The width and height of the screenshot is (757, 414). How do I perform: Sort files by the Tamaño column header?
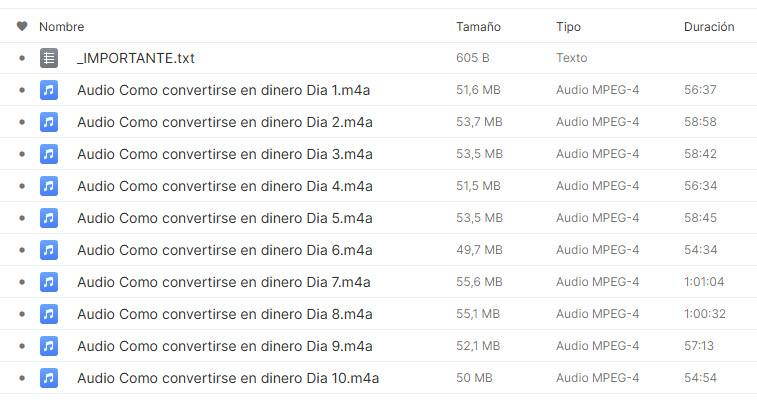point(478,27)
